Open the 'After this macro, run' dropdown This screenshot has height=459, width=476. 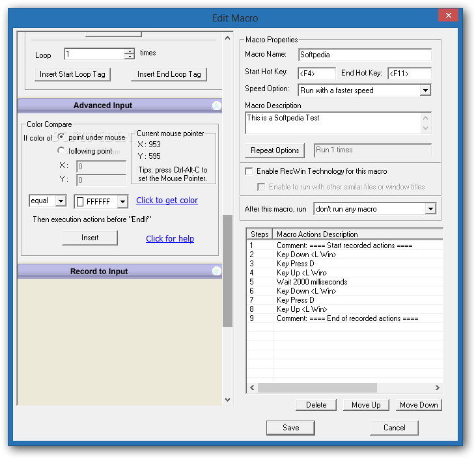(x=430, y=209)
